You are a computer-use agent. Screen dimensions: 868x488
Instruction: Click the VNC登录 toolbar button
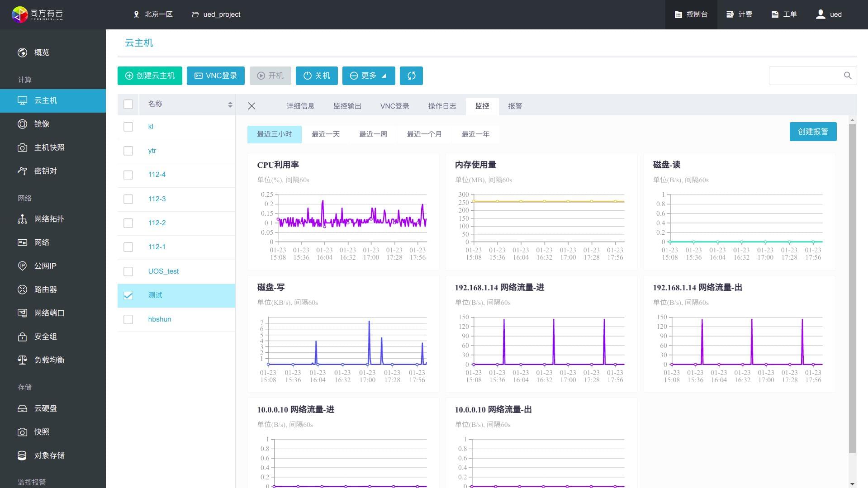tap(216, 76)
